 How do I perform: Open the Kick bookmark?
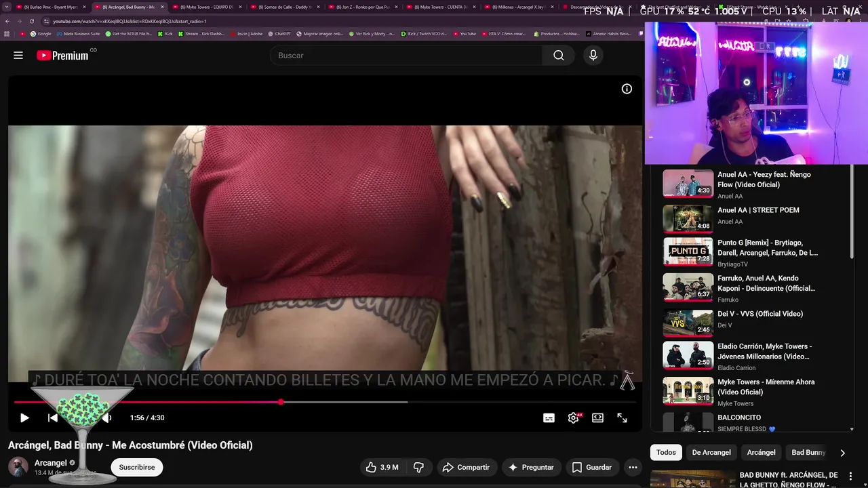[x=165, y=34]
